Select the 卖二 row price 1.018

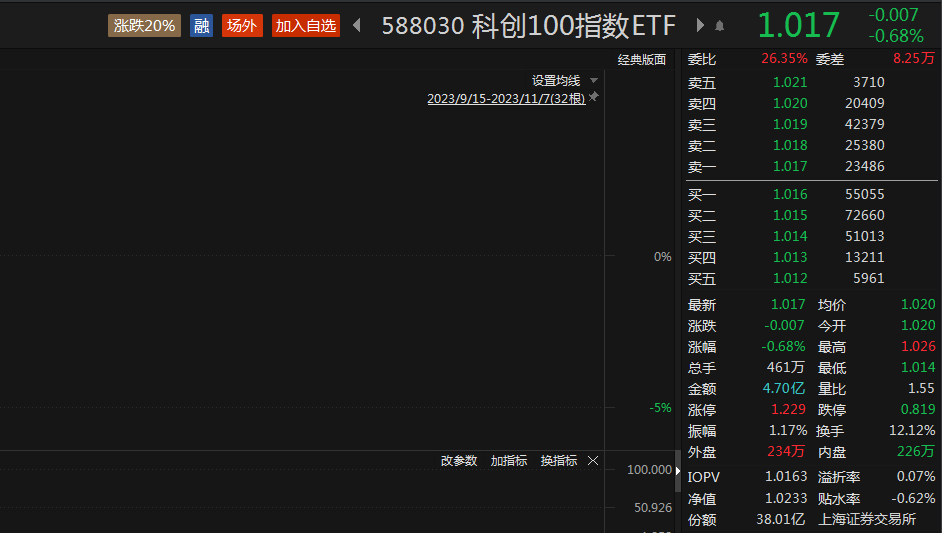coord(790,145)
